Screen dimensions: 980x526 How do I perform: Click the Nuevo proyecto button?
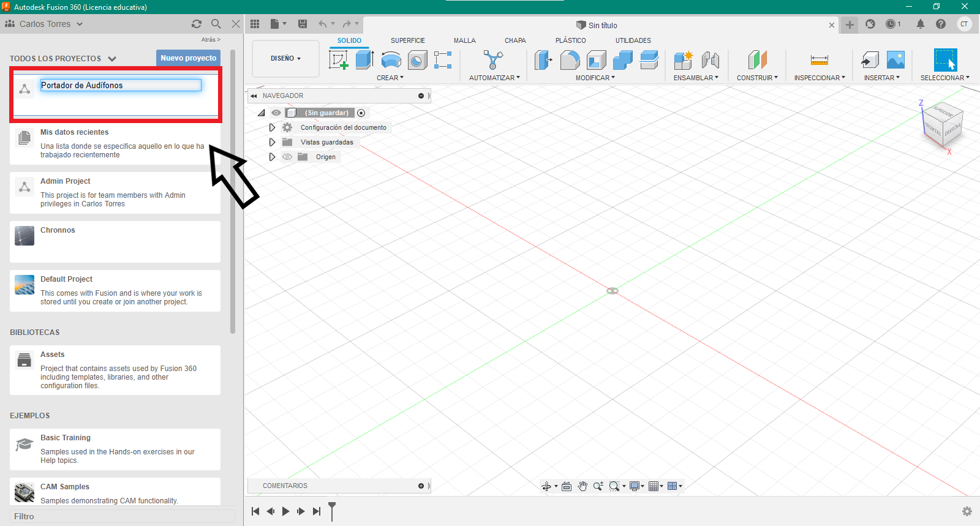click(189, 58)
